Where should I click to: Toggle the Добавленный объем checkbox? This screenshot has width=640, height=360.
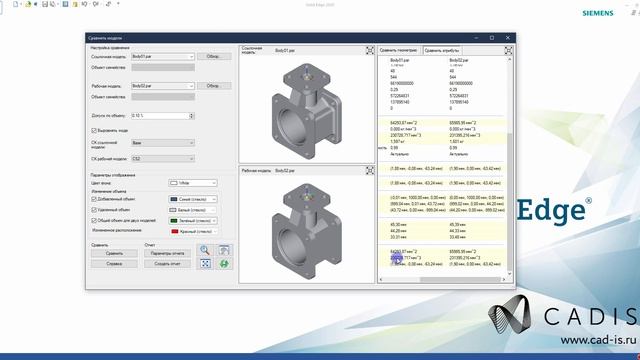point(94,199)
